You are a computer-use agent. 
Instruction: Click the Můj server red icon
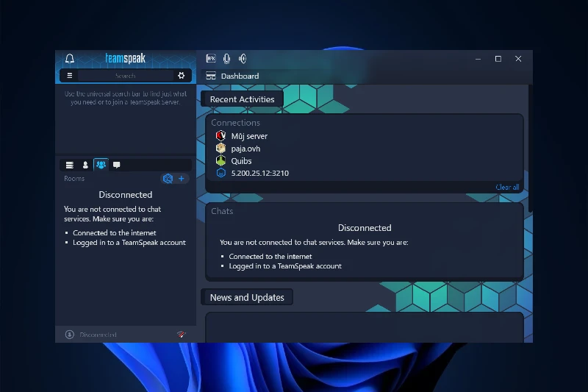coord(221,135)
